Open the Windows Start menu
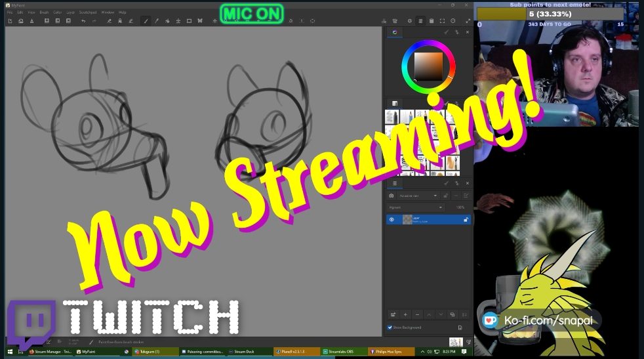This screenshot has width=644, height=359. point(10,352)
